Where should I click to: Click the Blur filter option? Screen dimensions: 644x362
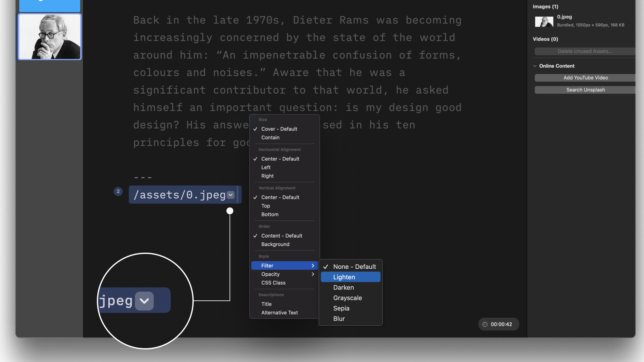tap(339, 318)
